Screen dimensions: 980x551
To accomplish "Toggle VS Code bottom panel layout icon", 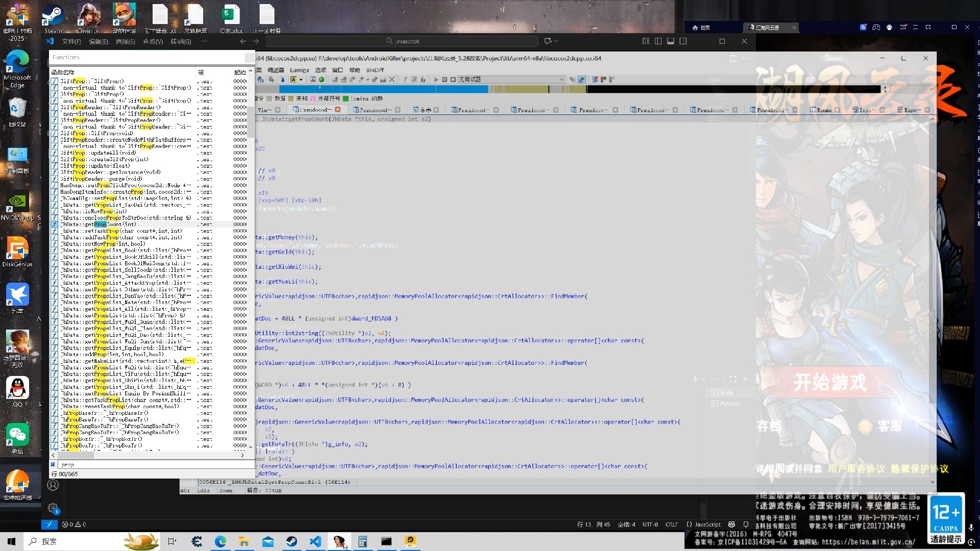I will (671, 41).
